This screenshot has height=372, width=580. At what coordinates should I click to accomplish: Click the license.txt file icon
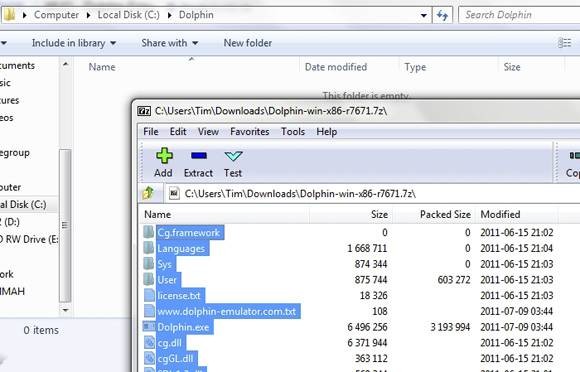pyautogui.click(x=149, y=295)
